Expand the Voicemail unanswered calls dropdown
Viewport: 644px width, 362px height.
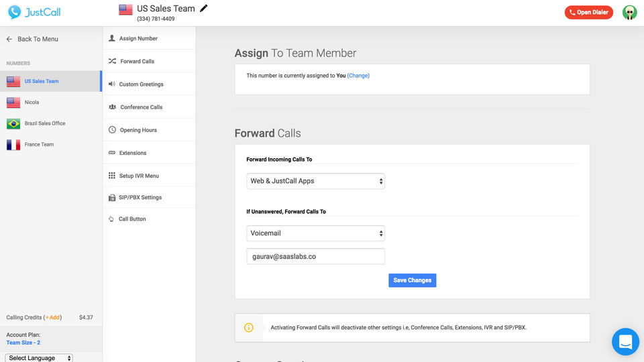[315, 233]
